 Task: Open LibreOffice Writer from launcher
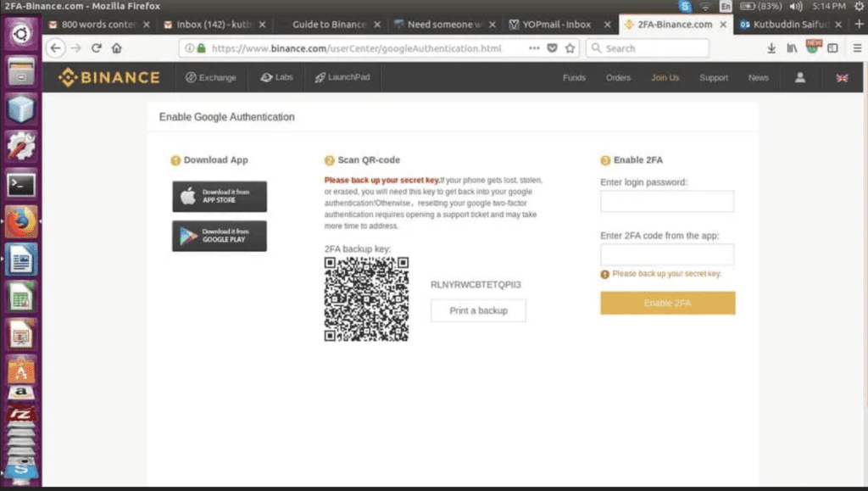click(x=21, y=259)
